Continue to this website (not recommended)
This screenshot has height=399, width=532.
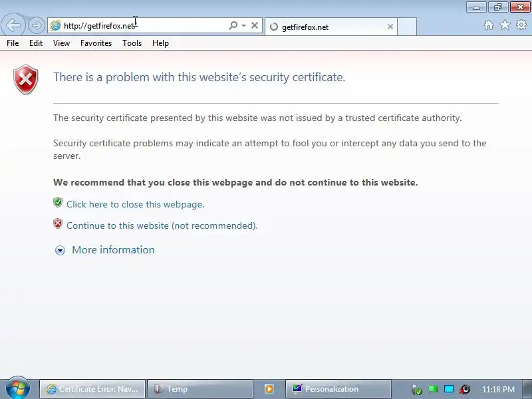(162, 225)
